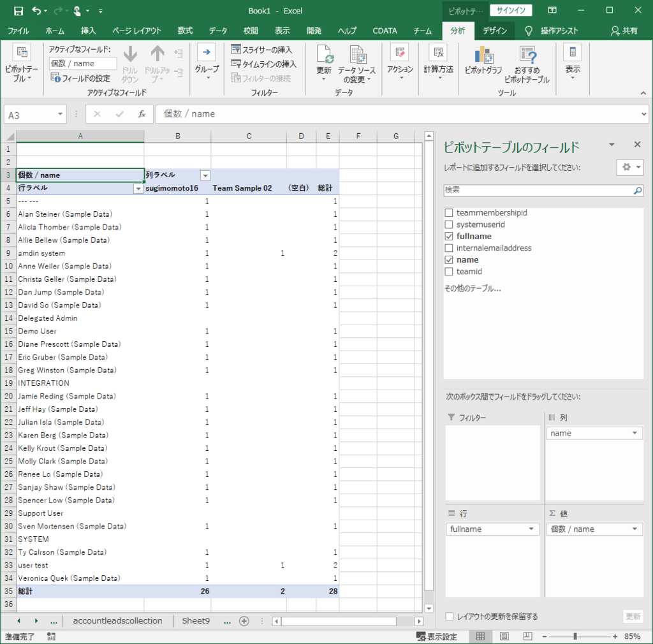
Task: Collapse the ribbon with the chevron
Action: click(643, 93)
